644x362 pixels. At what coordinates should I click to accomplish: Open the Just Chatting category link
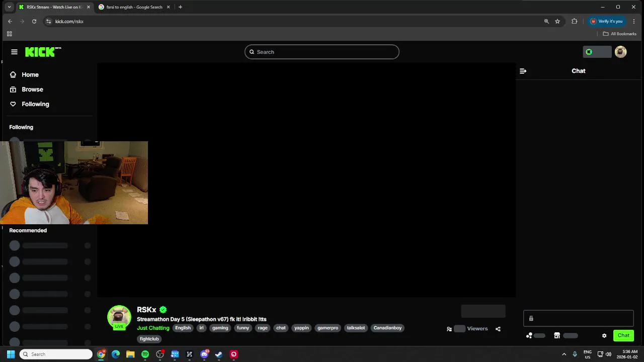tap(153, 328)
